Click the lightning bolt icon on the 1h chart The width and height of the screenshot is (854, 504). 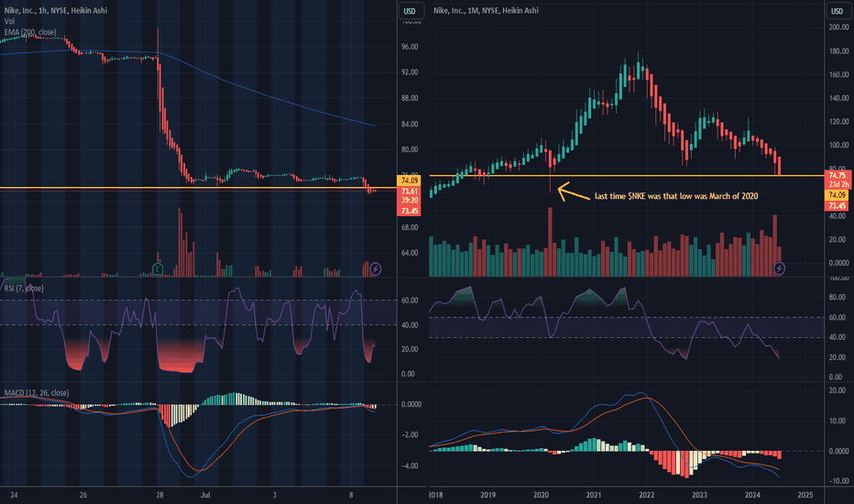click(x=376, y=268)
